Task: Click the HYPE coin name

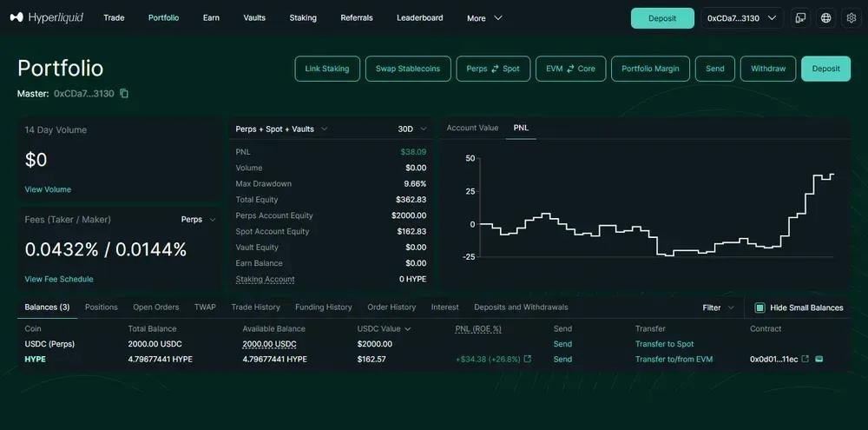Action: (x=35, y=359)
